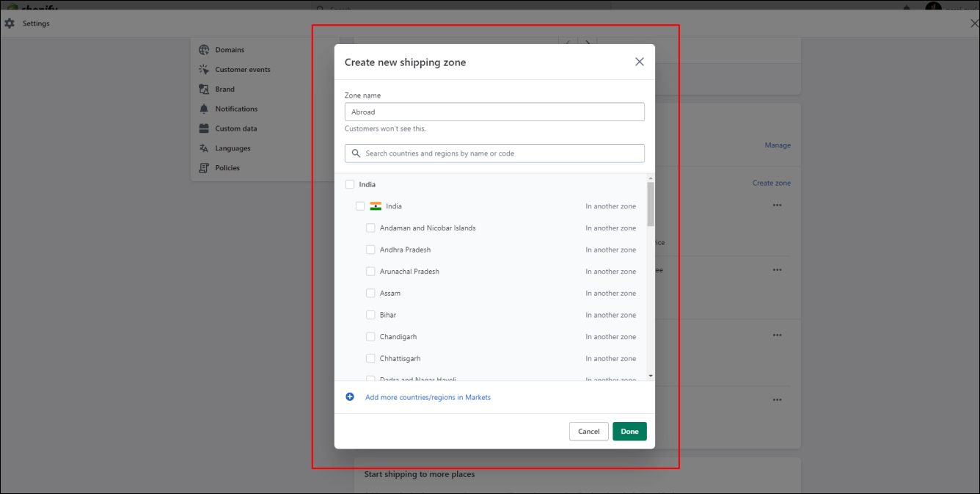Click the Zone name input field
The width and height of the screenshot is (980, 494).
[494, 112]
